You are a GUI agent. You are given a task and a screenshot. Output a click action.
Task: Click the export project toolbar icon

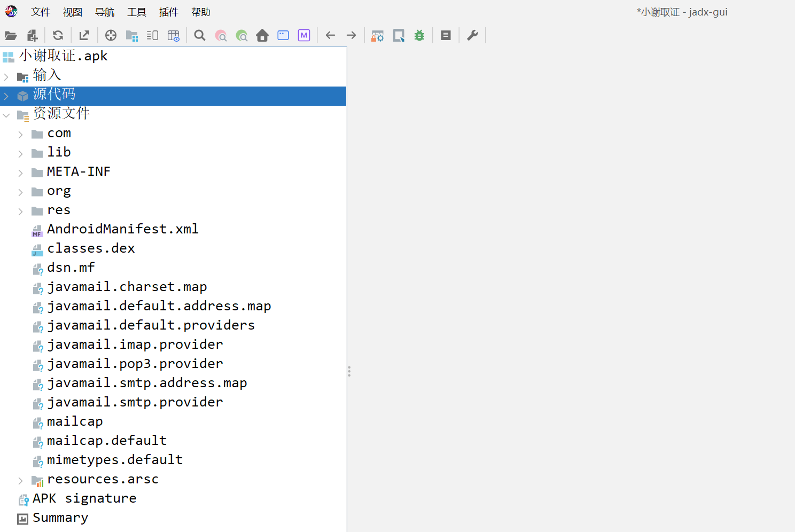(x=84, y=36)
